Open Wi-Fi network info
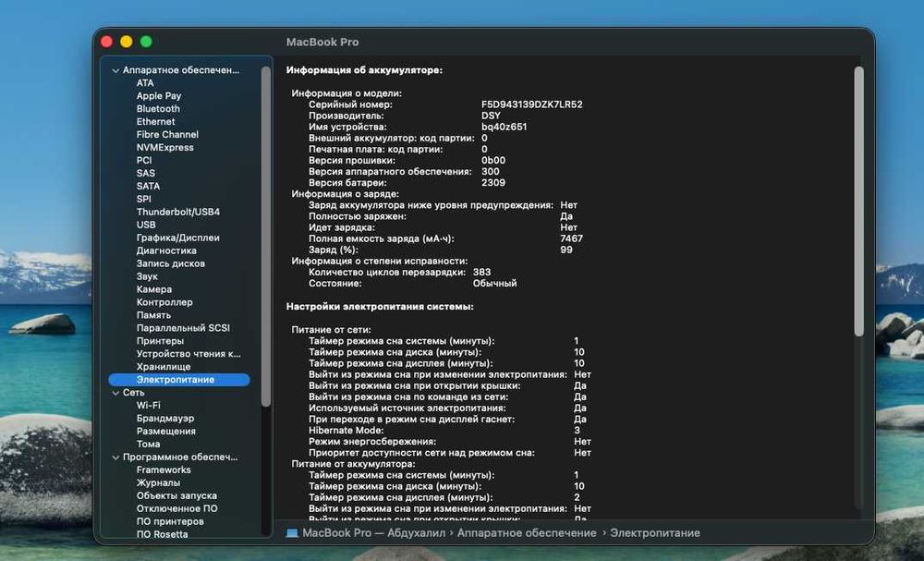The width and height of the screenshot is (924, 561). click(x=148, y=406)
